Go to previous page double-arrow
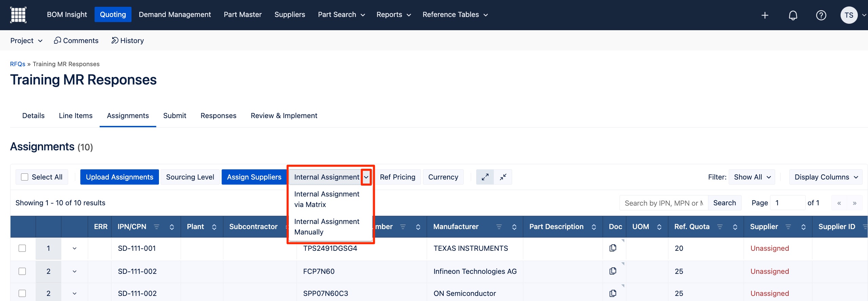The width and height of the screenshot is (868, 301). tap(839, 203)
